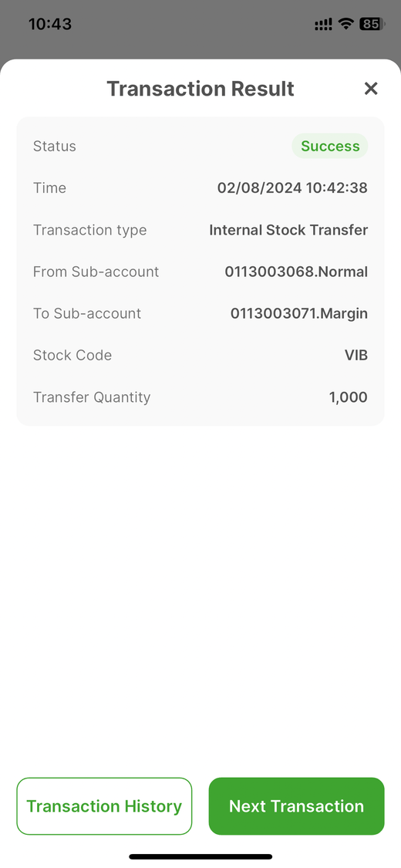Image resolution: width=401 pixels, height=868 pixels.
Task: Tap the Wi-Fi status icon
Action: click(346, 24)
